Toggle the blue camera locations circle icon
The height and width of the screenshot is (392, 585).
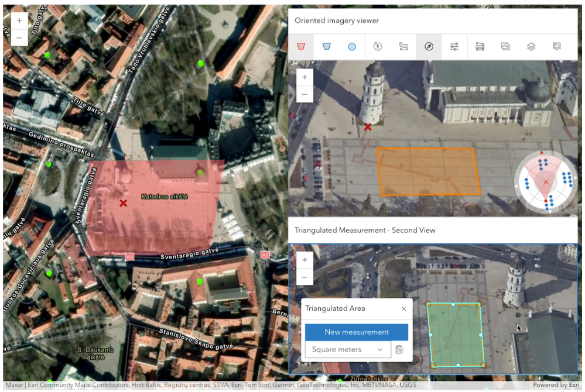coord(352,47)
